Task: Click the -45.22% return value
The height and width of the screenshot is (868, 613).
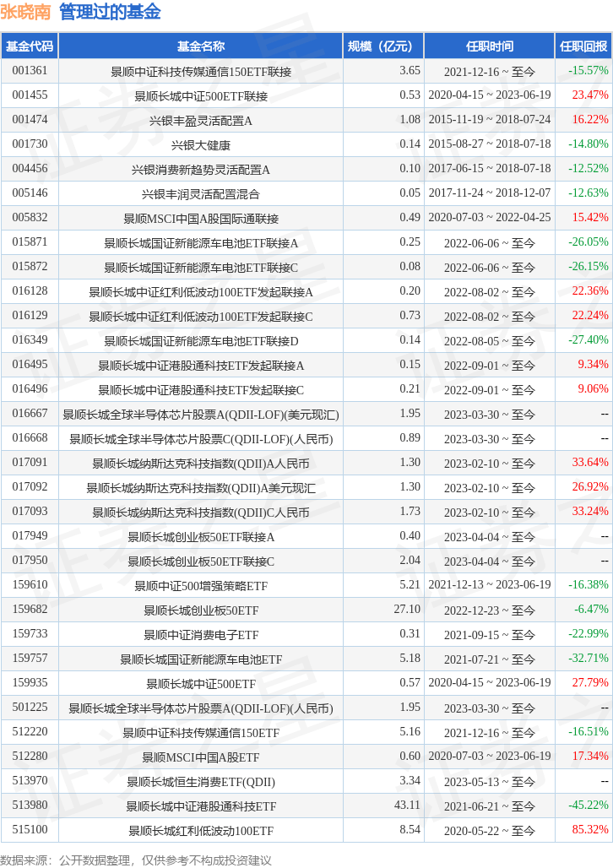Action: coord(589,806)
